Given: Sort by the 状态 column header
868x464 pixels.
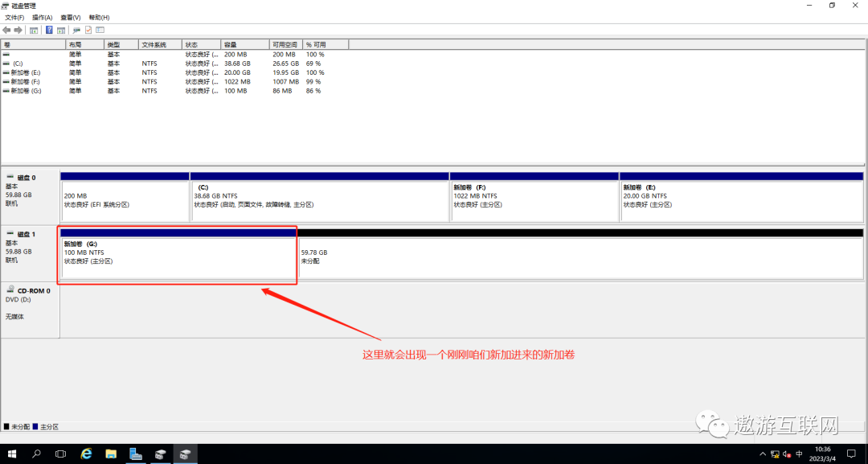Looking at the screenshot, I should tap(202, 44).
